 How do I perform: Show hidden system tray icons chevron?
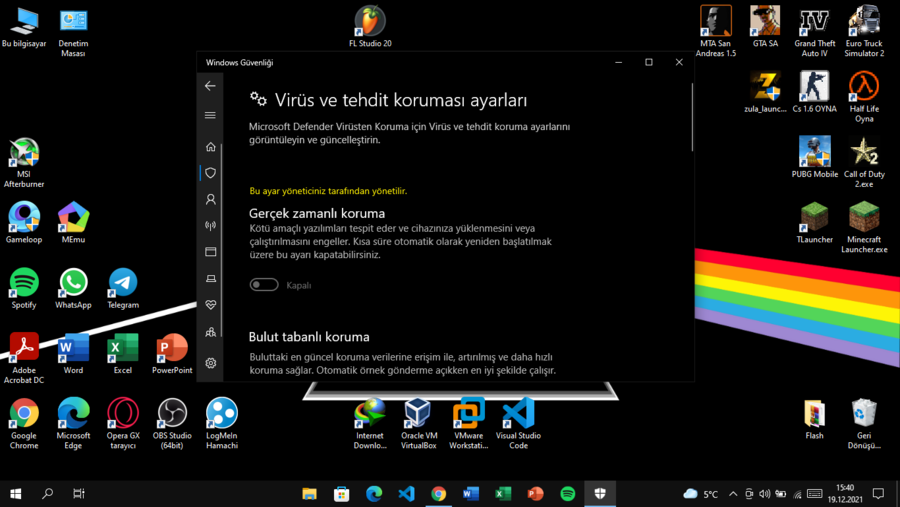pyautogui.click(x=733, y=494)
